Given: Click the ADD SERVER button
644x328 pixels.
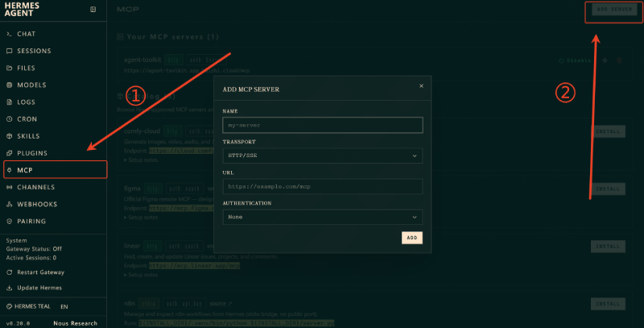Looking at the screenshot, I should pos(614,10).
